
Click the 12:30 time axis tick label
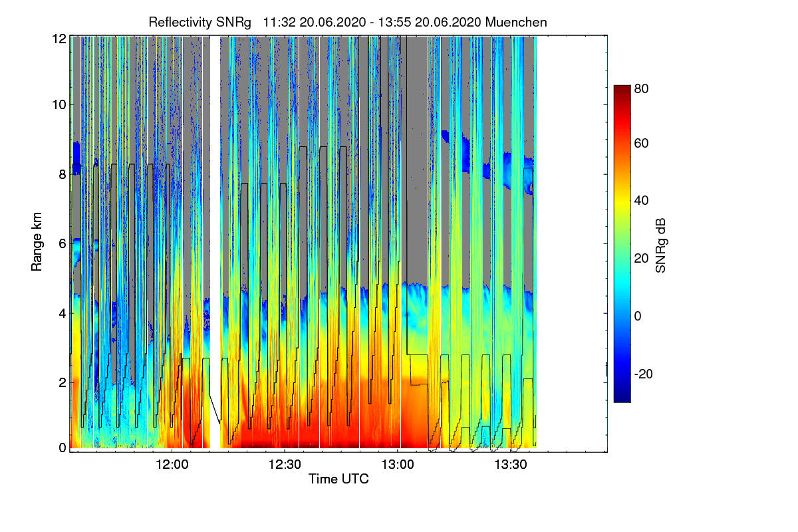(x=285, y=464)
